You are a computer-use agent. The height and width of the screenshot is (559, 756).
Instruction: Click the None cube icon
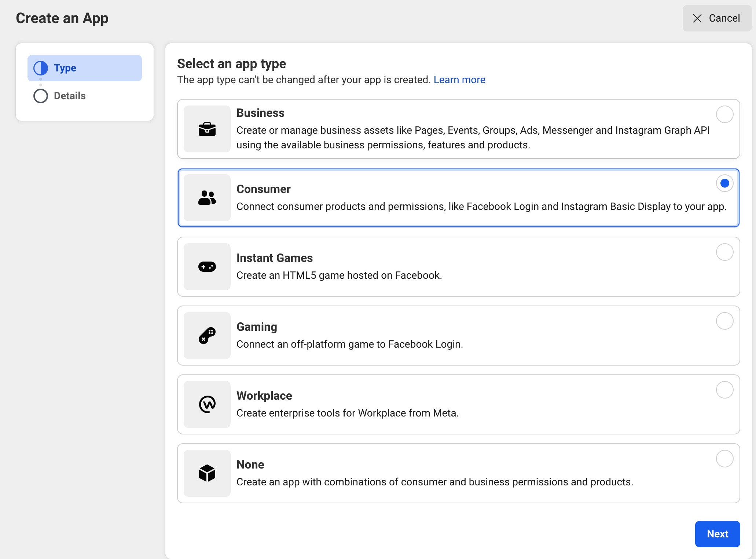(207, 473)
